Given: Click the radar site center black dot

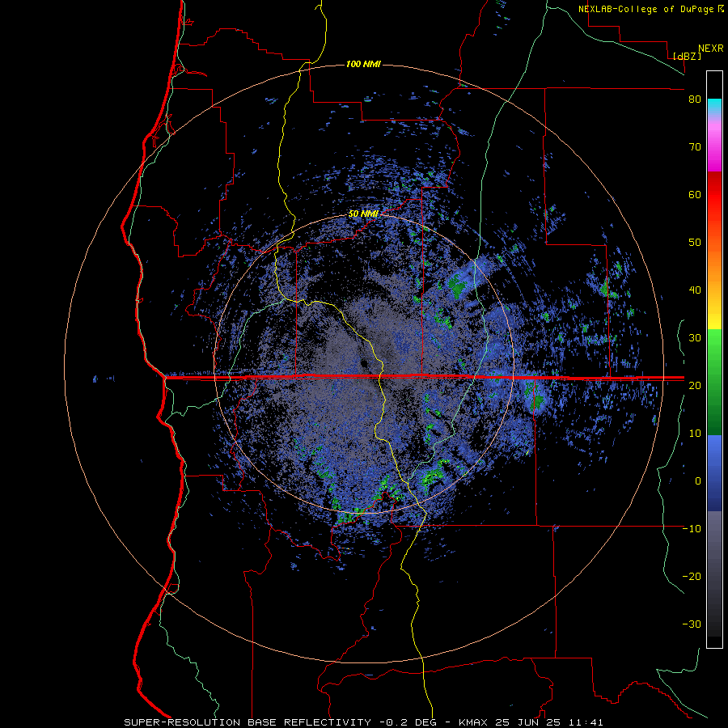Looking at the screenshot, I should click(x=364, y=363).
